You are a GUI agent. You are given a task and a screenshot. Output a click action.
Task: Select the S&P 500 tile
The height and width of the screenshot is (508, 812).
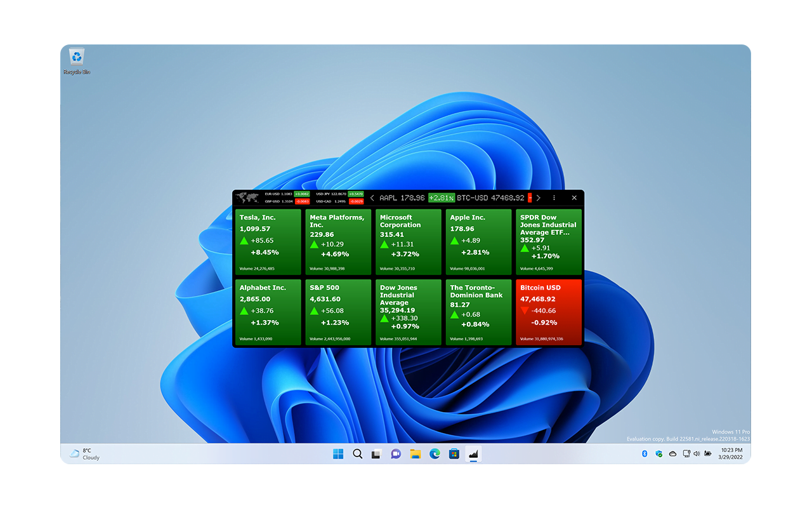pyautogui.click(x=337, y=311)
